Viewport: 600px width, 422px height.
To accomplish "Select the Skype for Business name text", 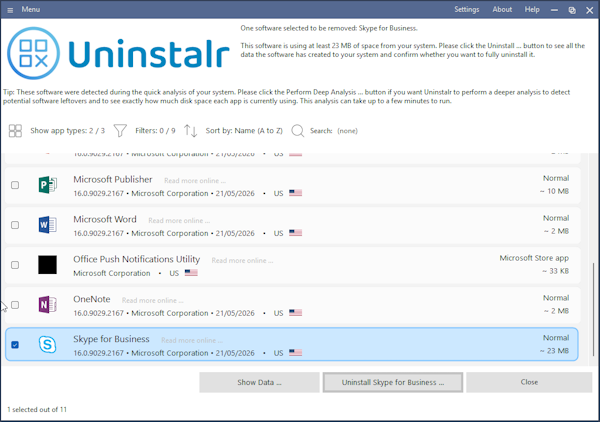I will tap(111, 339).
